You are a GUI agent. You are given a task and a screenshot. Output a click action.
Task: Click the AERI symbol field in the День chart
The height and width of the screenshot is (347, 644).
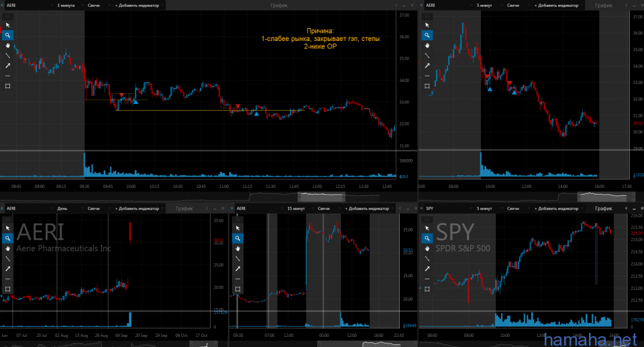(x=30, y=209)
